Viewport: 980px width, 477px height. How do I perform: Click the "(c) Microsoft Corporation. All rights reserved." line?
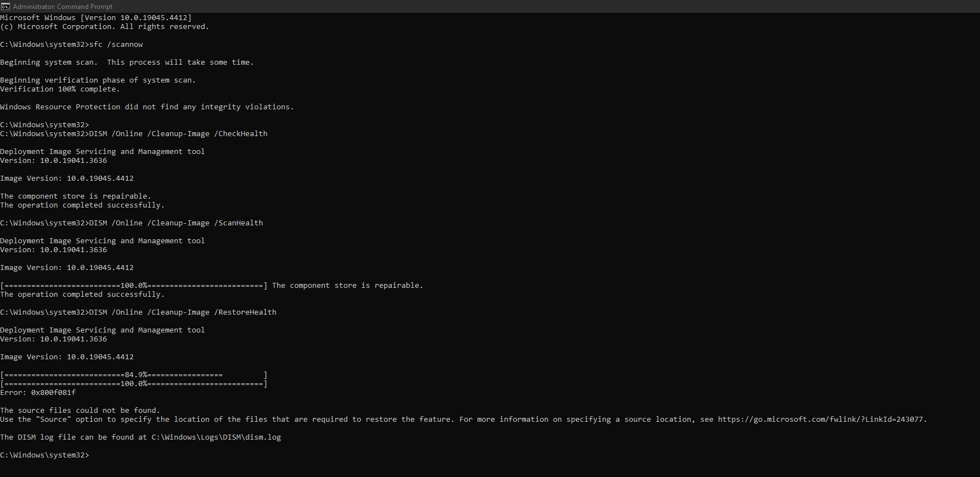[105, 27]
